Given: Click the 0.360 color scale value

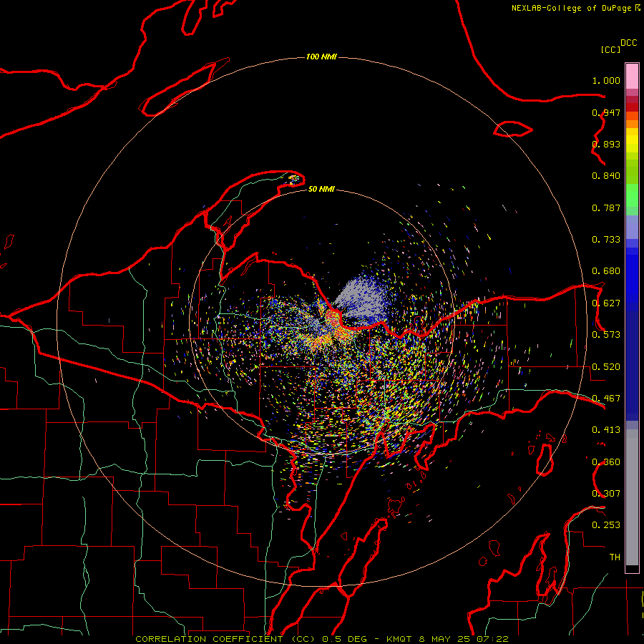Looking at the screenshot, I should [x=606, y=462].
